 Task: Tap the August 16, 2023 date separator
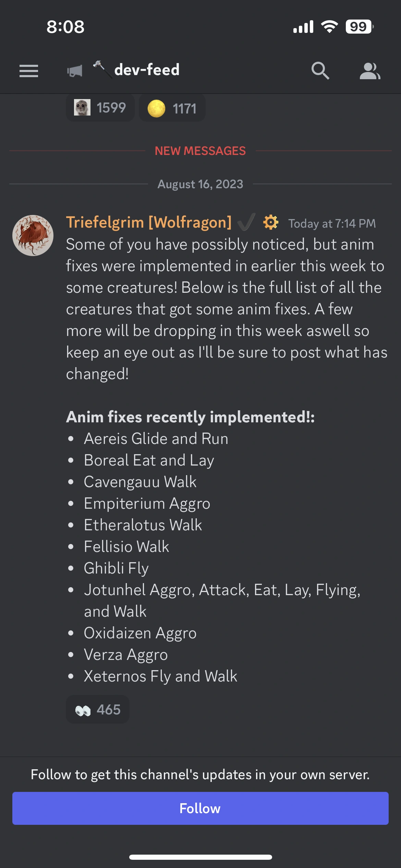tap(200, 184)
